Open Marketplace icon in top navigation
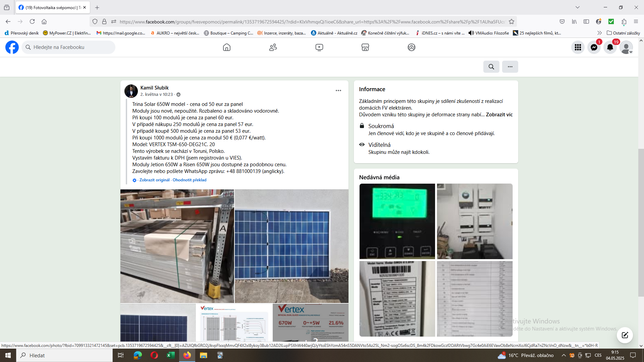Image resolution: width=644 pixels, height=362 pixels. click(365, 47)
